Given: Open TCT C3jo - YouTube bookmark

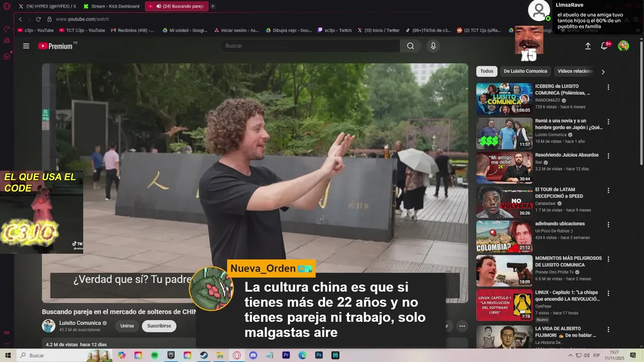Looking at the screenshot, I should coord(82,30).
